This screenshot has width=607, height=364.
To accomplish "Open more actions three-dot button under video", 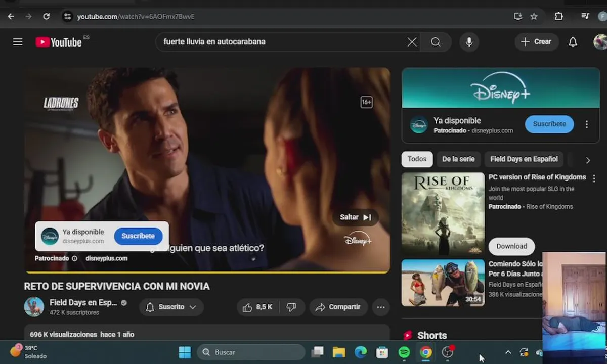I will pos(381,307).
